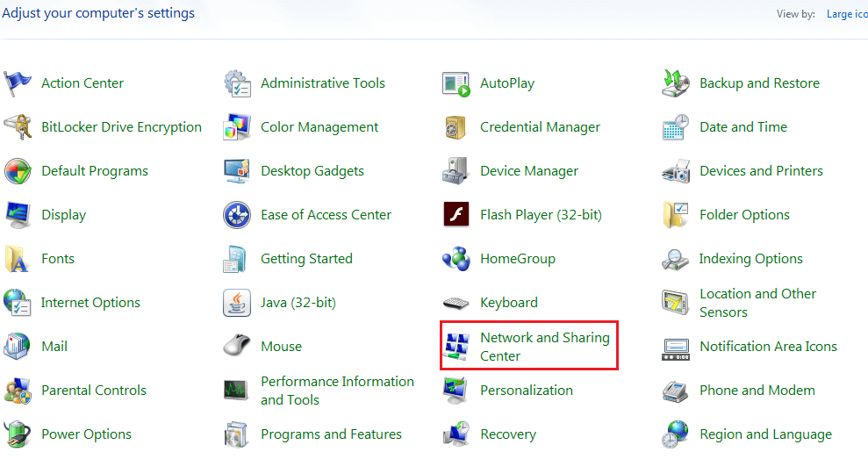
Task: Open the Flash Player icon
Action: 456,215
